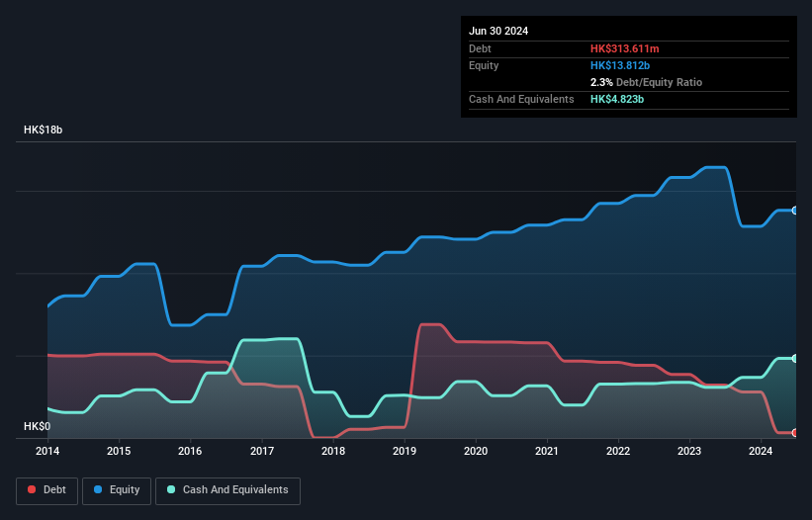Click the HK$313.611m debt value
Screen dimensions: 812x520
[624, 48]
